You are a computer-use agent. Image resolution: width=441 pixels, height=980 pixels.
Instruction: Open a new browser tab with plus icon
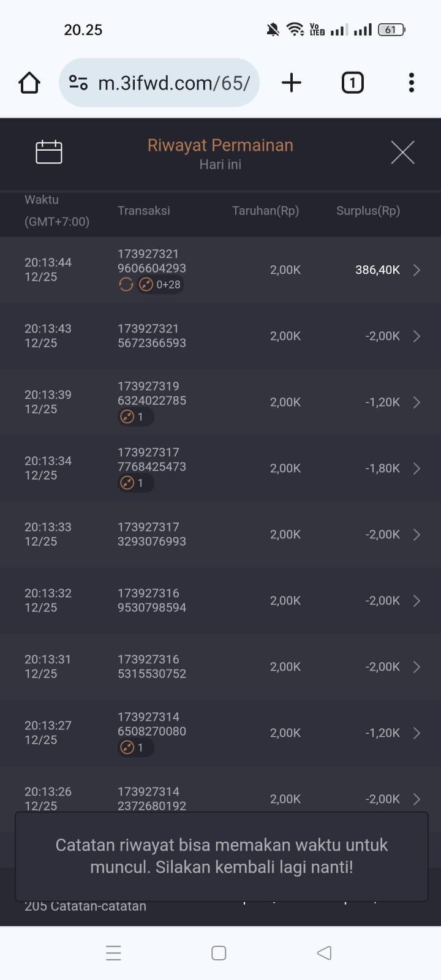292,83
